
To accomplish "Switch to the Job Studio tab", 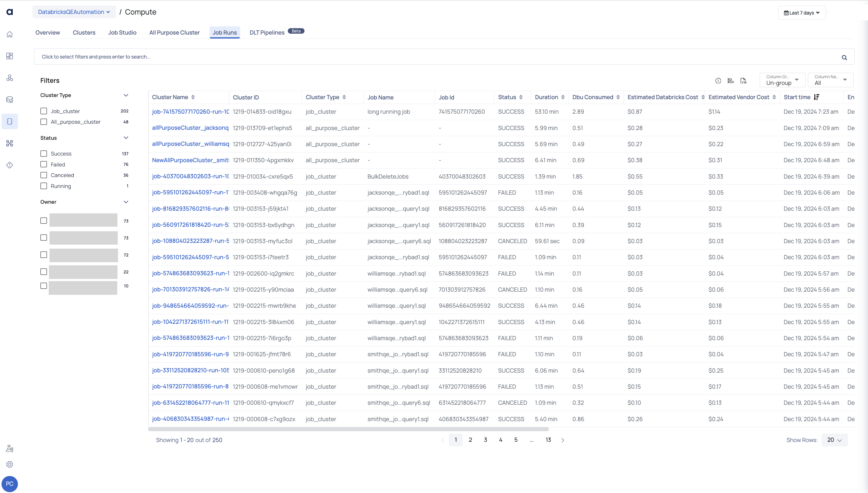I will pyautogui.click(x=122, y=32).
